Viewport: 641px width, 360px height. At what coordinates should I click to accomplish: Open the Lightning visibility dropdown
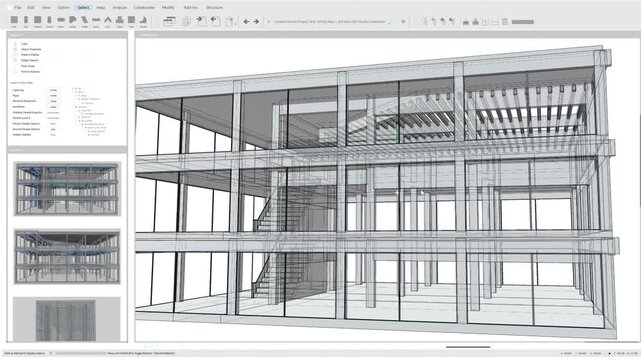[x=53, y=90]
